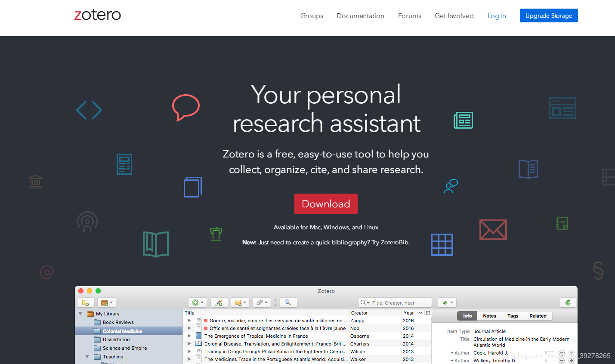Sort by the Year column header
The width and height of the screenshot is (615, 364).
point(413,313)
